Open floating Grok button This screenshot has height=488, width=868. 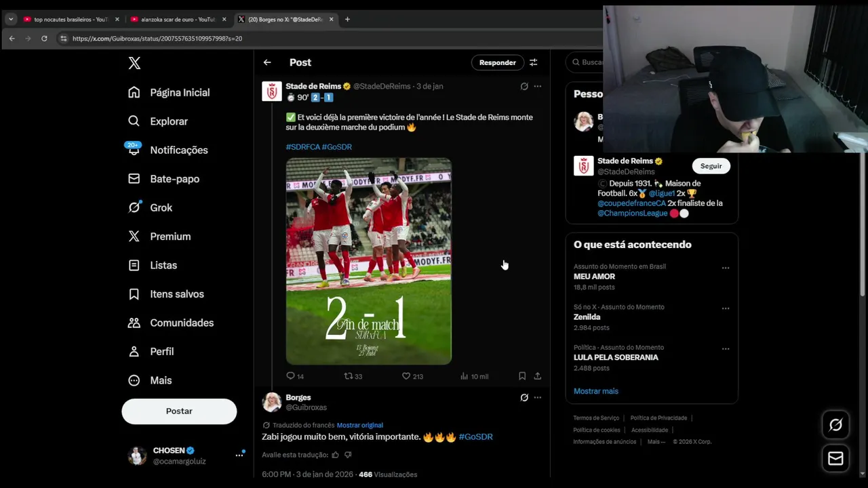coord(836,425)
